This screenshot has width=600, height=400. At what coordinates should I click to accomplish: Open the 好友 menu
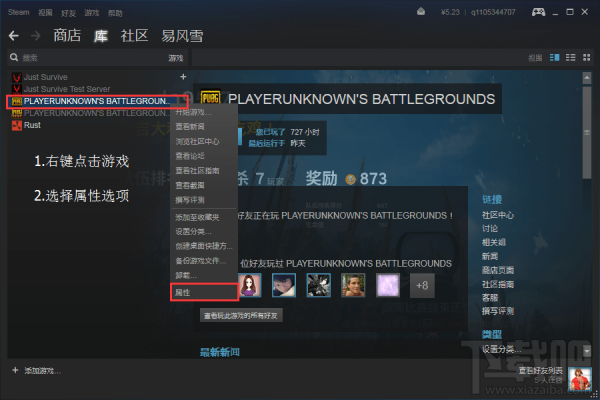coord(68,13)
